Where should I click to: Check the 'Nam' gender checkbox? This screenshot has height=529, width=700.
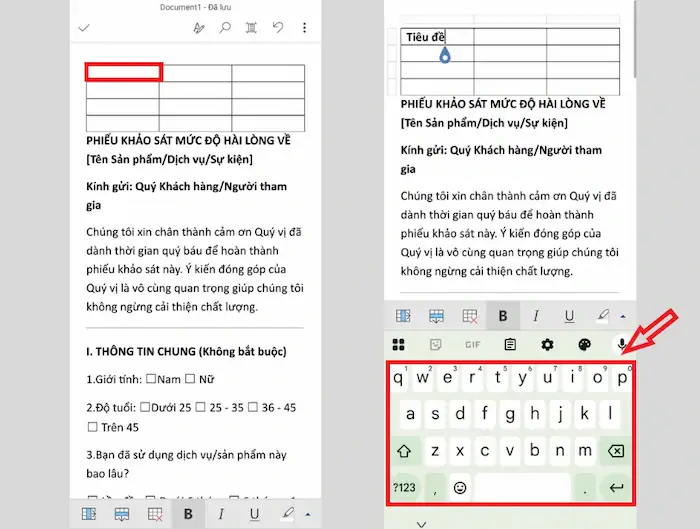(151, 379)
